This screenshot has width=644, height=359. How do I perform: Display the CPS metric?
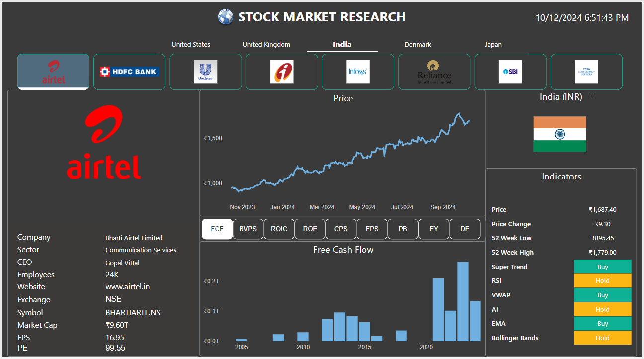(341, 229)
